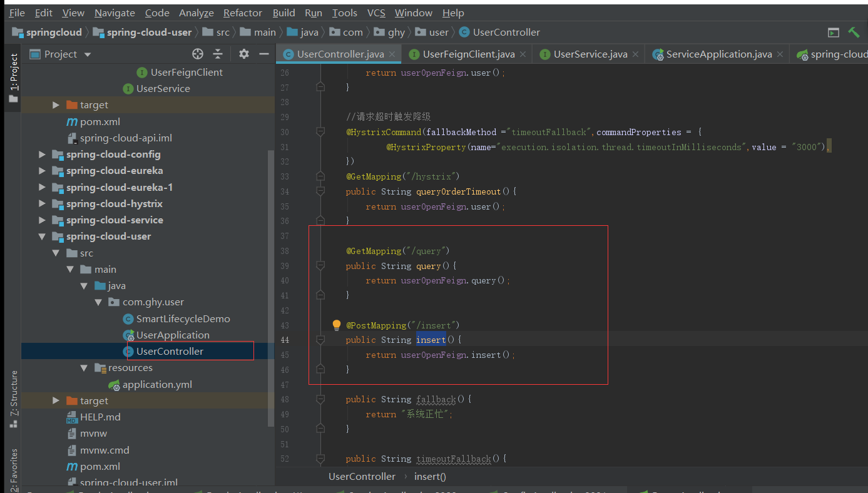Expand the spring-cloud-config module
The width and height of the screenshot is (868, 493).
(42, 155)
